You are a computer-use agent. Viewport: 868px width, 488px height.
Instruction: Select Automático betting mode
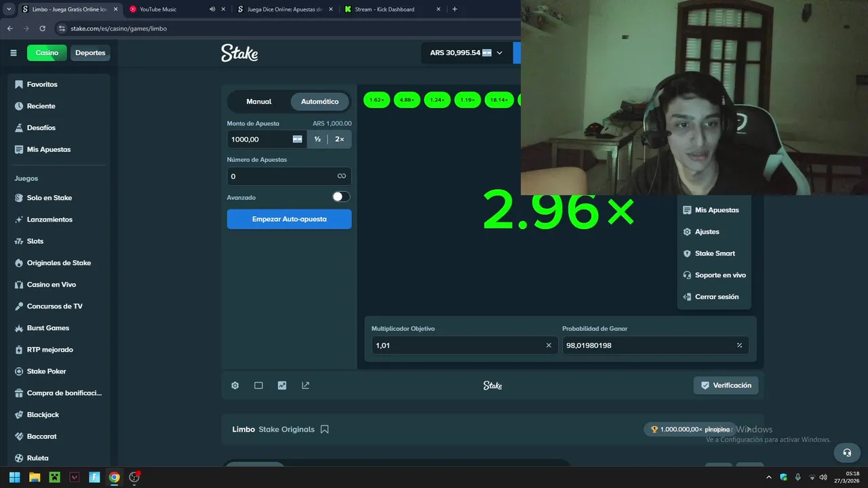(320, 102)
